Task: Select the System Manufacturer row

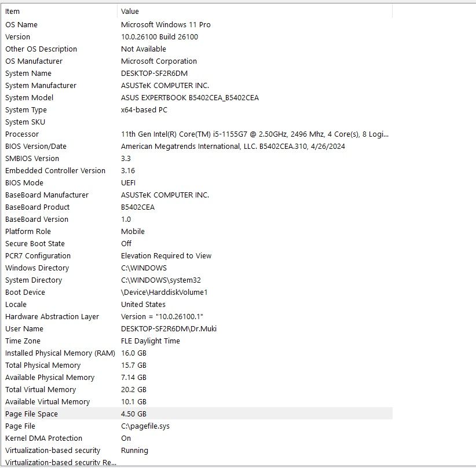Action: (x=198, y=85)
